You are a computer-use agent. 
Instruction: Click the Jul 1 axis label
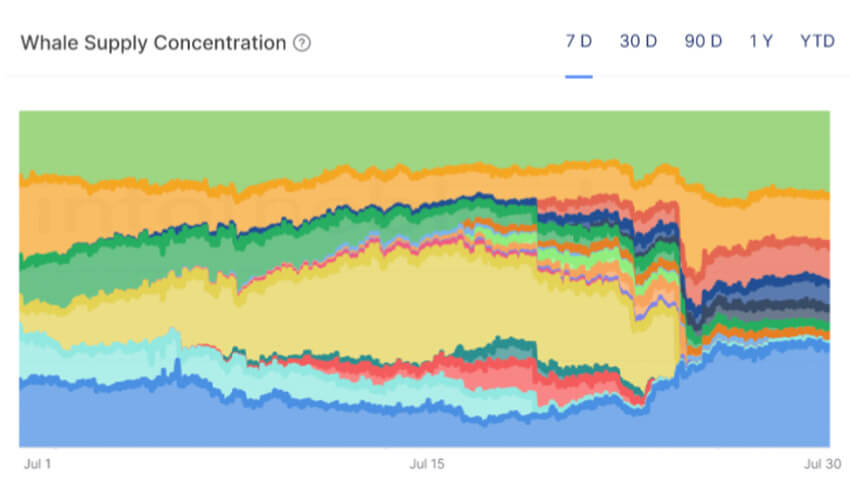36,464
